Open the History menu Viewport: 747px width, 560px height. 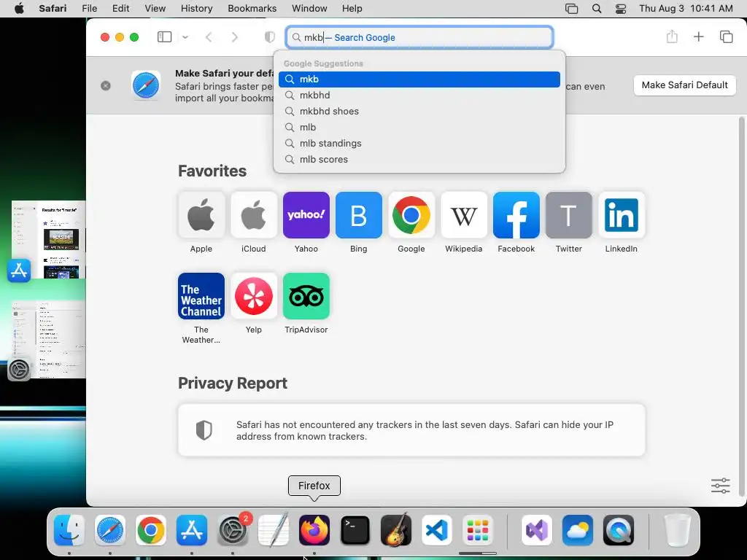196,9
